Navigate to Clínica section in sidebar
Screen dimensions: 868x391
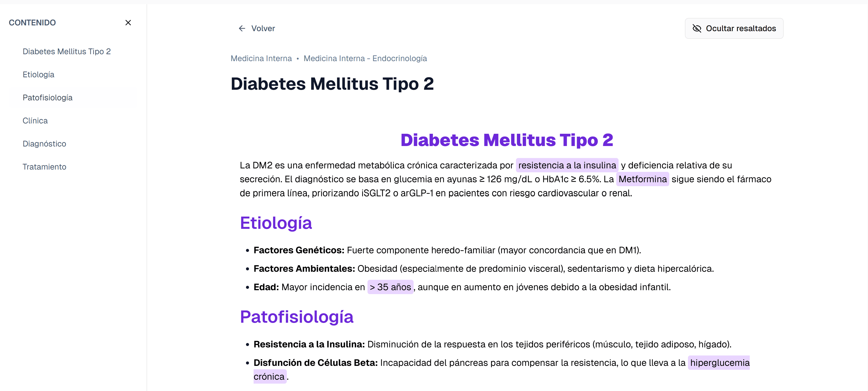coord(35,121)
